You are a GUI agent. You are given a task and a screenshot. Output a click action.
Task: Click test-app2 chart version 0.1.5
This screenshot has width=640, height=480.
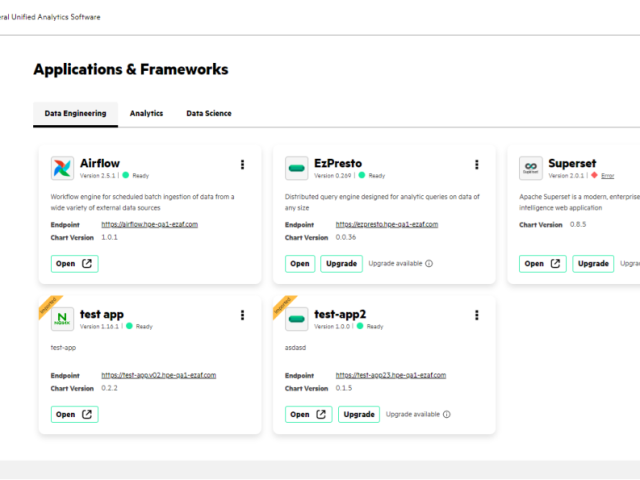344,388
